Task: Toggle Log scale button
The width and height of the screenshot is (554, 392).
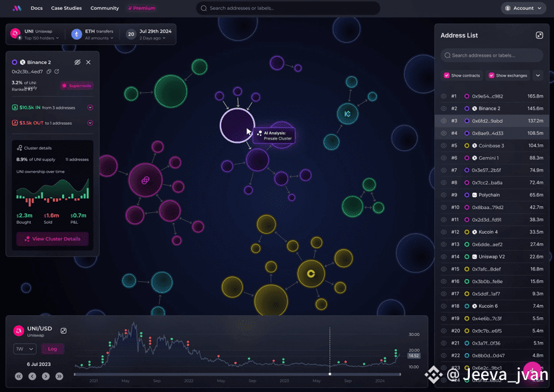Action: tap(52, 349)
